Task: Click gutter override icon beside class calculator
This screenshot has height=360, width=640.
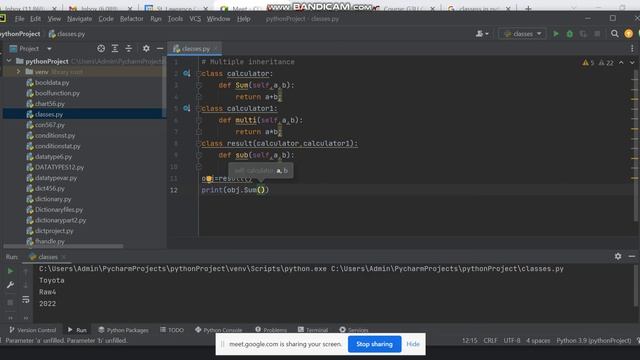Action: 187,73
